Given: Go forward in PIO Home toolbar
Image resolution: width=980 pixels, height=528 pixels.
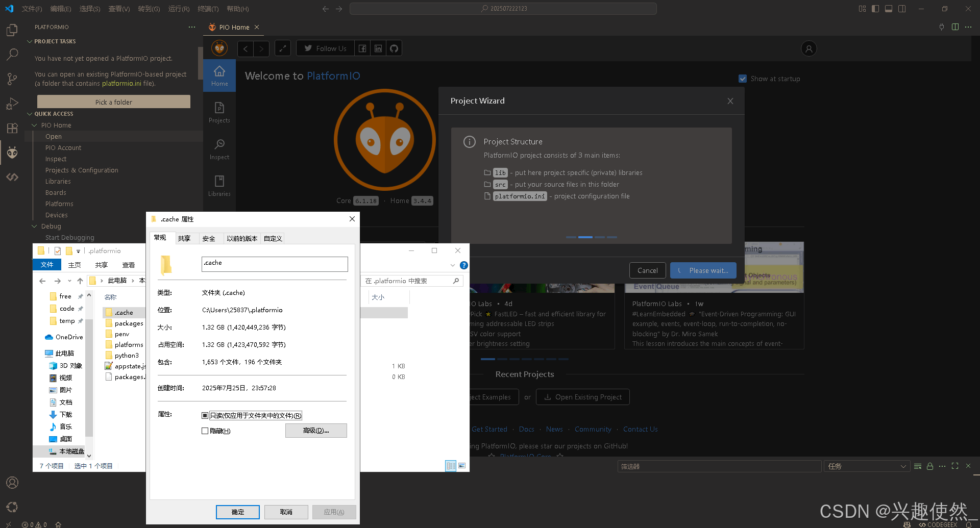Looking at the screenshot, I should [x=261, y=48].
